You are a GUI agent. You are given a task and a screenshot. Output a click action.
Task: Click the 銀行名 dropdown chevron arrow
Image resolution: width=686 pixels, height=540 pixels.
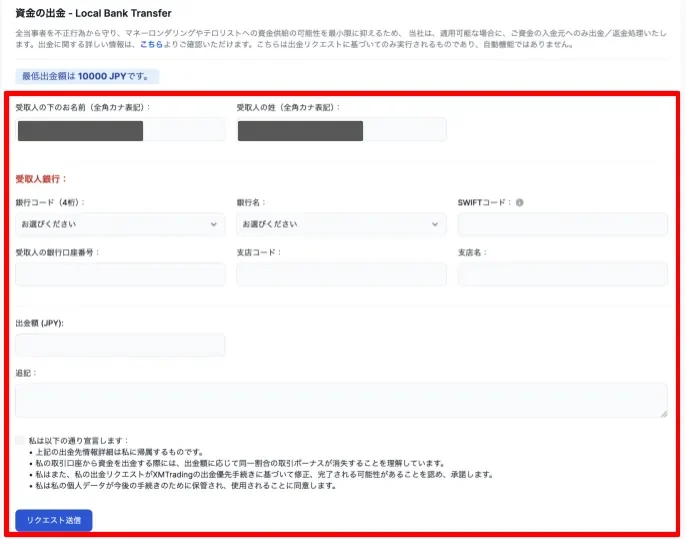point(435,224)
